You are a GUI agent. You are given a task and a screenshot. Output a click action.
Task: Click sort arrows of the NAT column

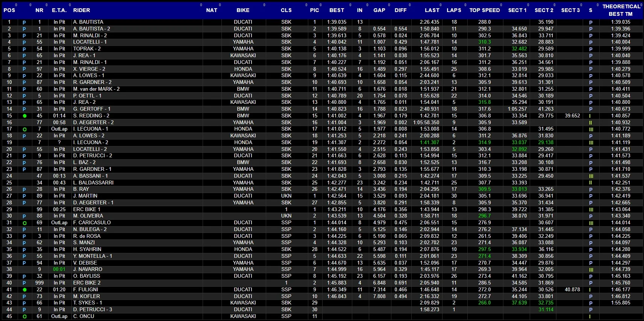pos(220,5)
